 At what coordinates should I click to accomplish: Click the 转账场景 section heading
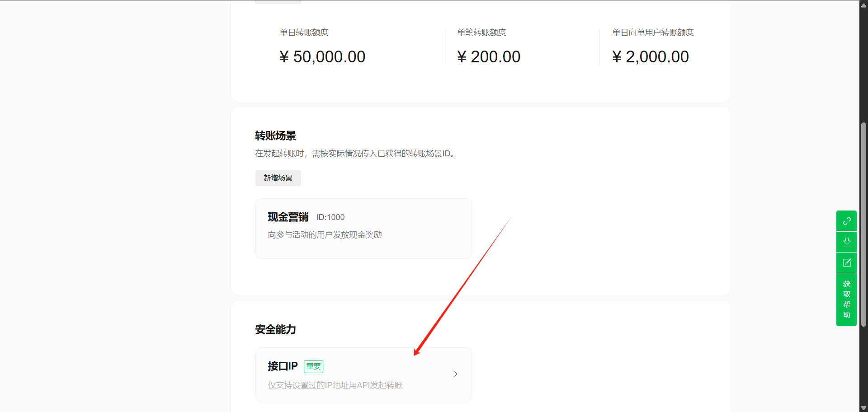[x=275, y=136]
